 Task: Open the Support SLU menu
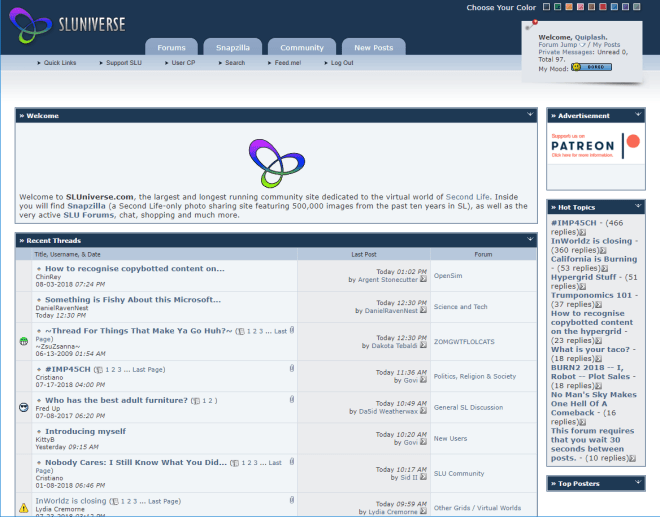click(124, 63)
